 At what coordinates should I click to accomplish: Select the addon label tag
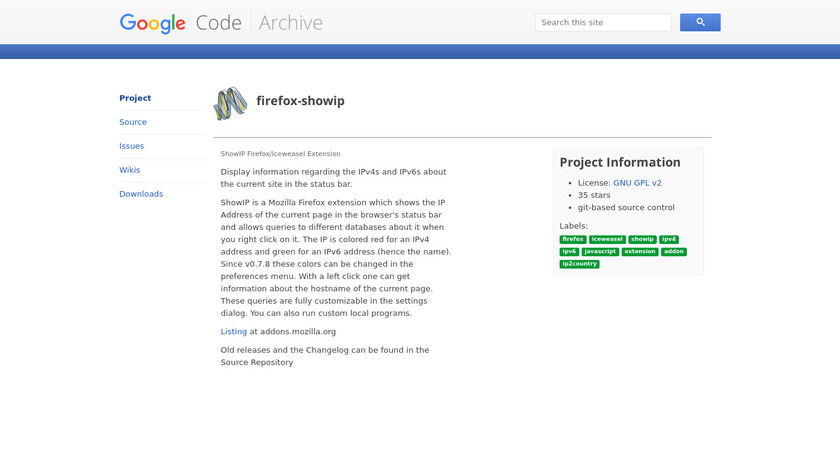point(673,252)
